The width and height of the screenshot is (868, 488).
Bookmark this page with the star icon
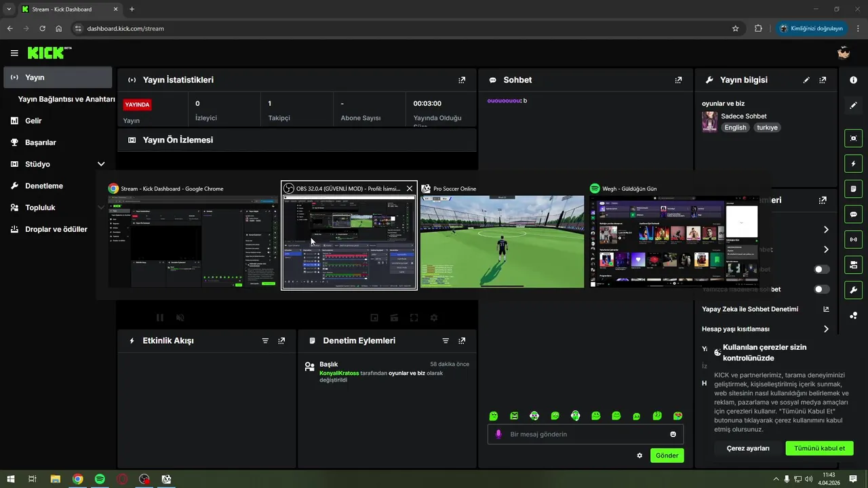(735, 28)
